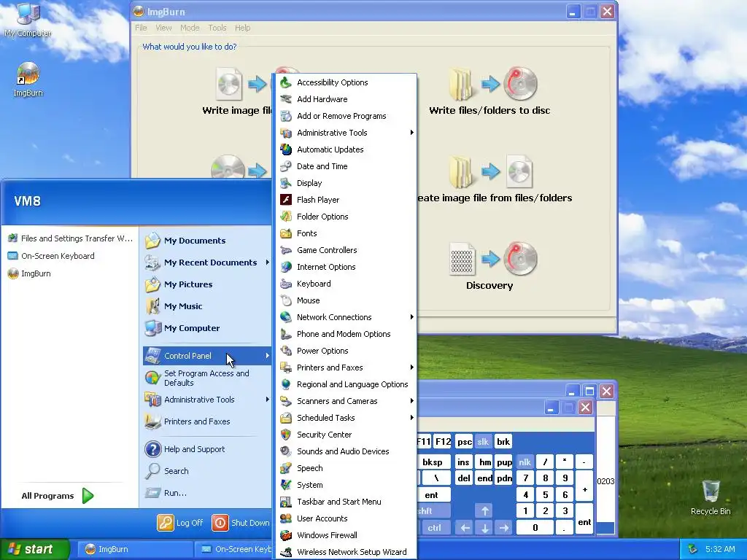Click the Automatic Updates icon
This screenshot has width=747, height=560.
[x=286, y=149]
